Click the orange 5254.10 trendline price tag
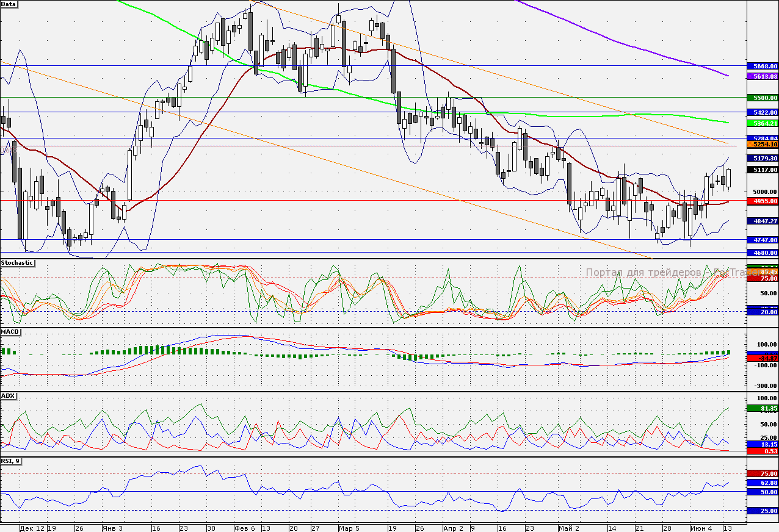779x532 pixels. tap(763, 145)
